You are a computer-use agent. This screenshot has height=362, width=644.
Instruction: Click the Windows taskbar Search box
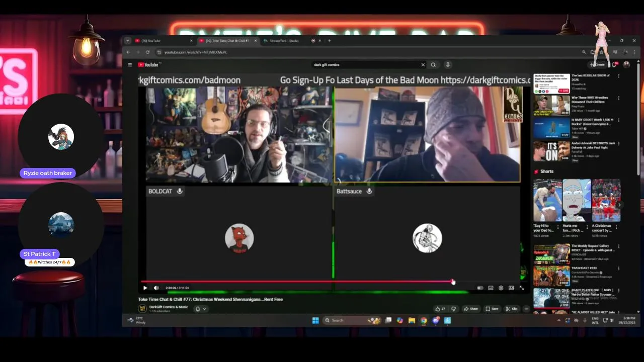pos(352,320)
